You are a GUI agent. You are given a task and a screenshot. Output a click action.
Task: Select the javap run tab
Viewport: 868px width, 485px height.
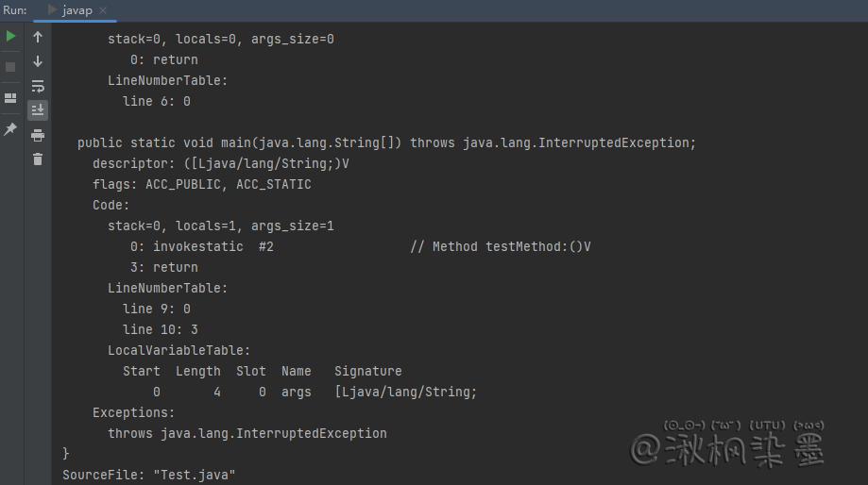(76, 9)
